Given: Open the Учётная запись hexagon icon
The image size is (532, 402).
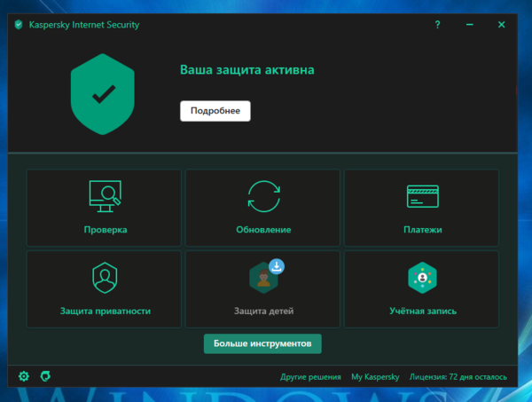Looking at the screenshot, I should pos(422,278).
